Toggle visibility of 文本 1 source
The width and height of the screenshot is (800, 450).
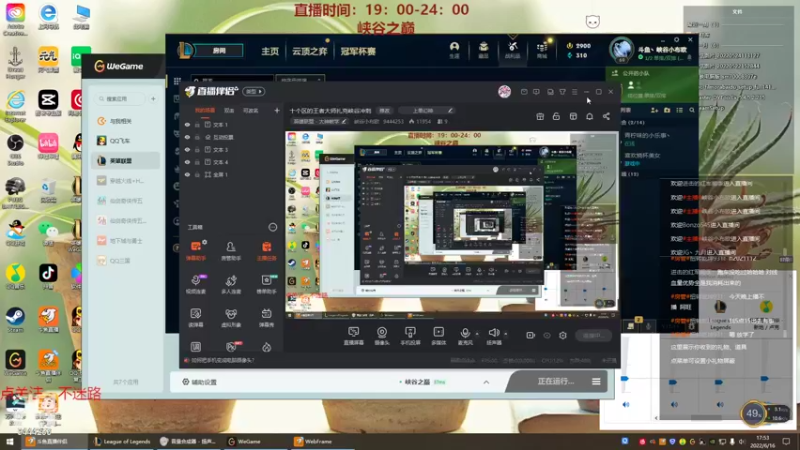click(x=187, y=124)
